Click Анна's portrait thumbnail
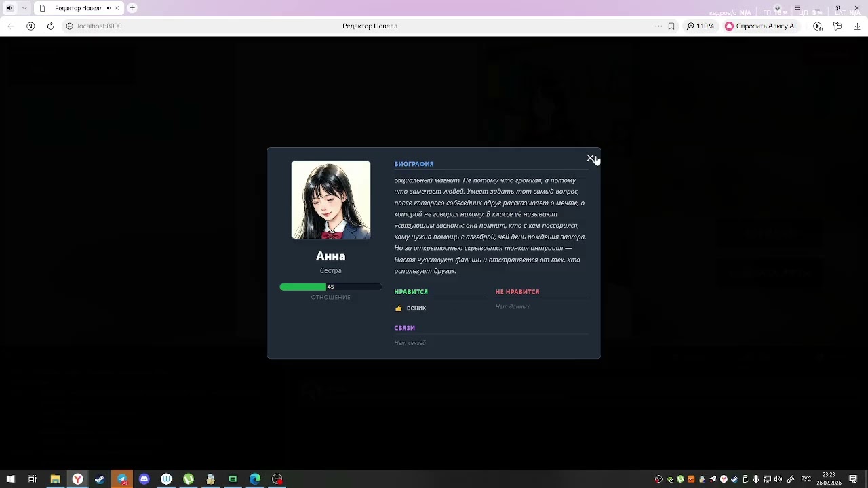This screenshot has height=488, width=868. (x=331, y=200)
